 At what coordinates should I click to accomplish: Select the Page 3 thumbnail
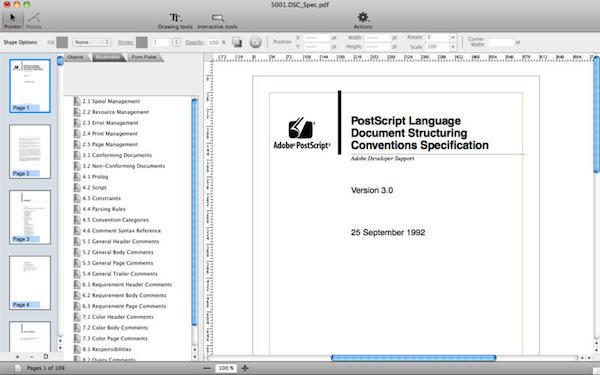(30, 217)
